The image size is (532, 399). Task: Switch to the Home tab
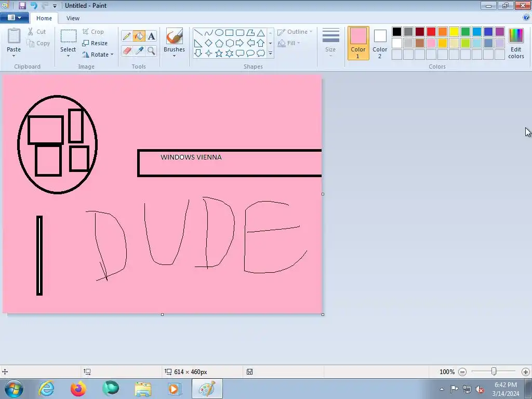point(44,18)
